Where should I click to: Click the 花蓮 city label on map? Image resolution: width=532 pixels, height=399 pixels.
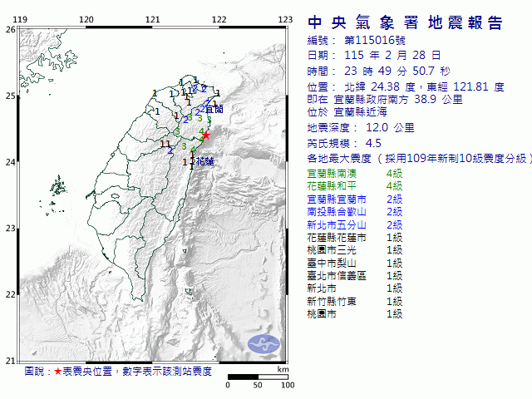204,162
